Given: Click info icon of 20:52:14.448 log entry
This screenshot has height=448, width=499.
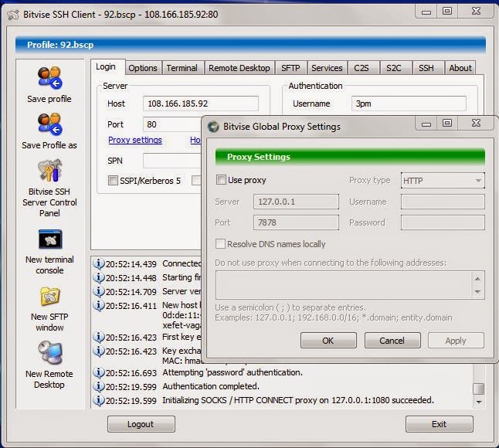Looking at the screenshot, I should point(99,278).
